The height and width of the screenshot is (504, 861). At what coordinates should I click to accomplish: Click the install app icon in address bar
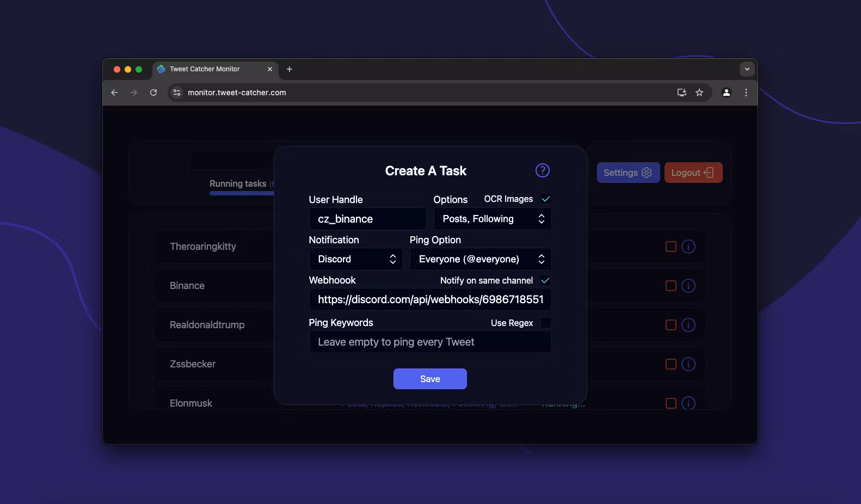click(x=681, y=93)
